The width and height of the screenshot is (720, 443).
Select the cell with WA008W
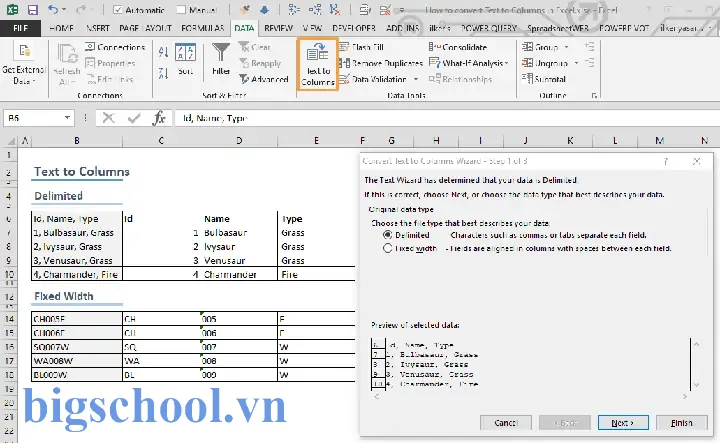[77, 361]
